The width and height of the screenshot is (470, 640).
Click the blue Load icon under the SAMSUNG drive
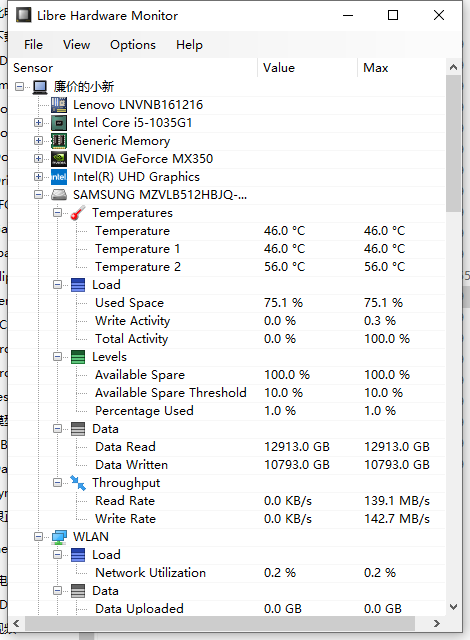[78, 285]
